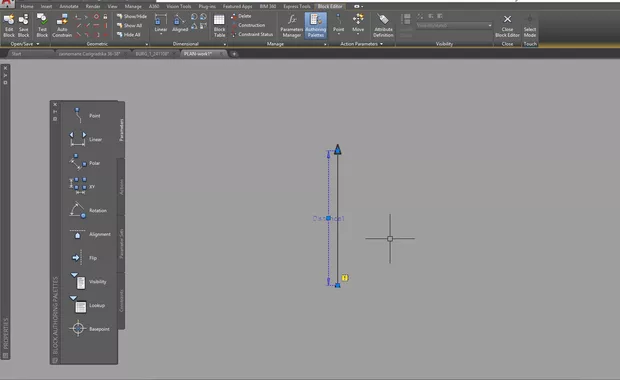Click Close Block Editor
The image size is (620, 380).
[x=507, y=25]
